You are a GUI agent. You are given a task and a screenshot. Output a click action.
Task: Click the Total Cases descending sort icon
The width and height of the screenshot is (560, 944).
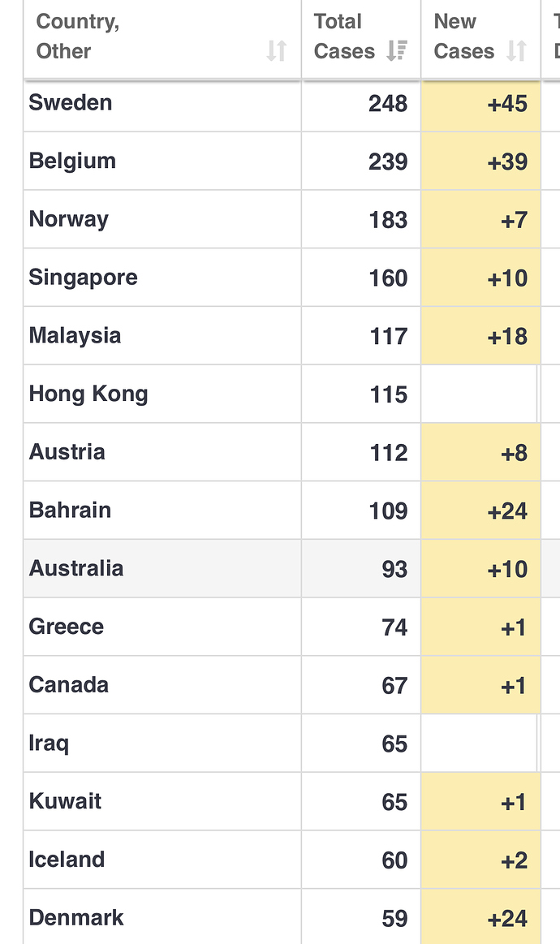[397, 50]
